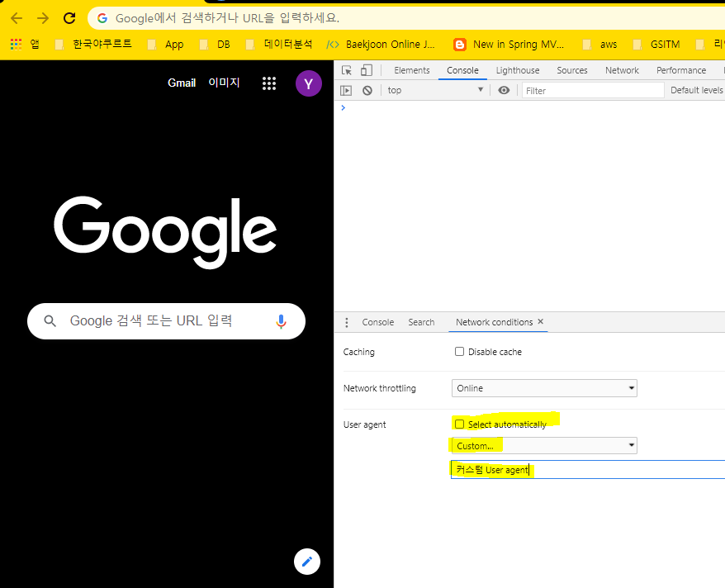Open the DB bookmark folder
Viewport: 725px width, 588px height.
point(215,44)
